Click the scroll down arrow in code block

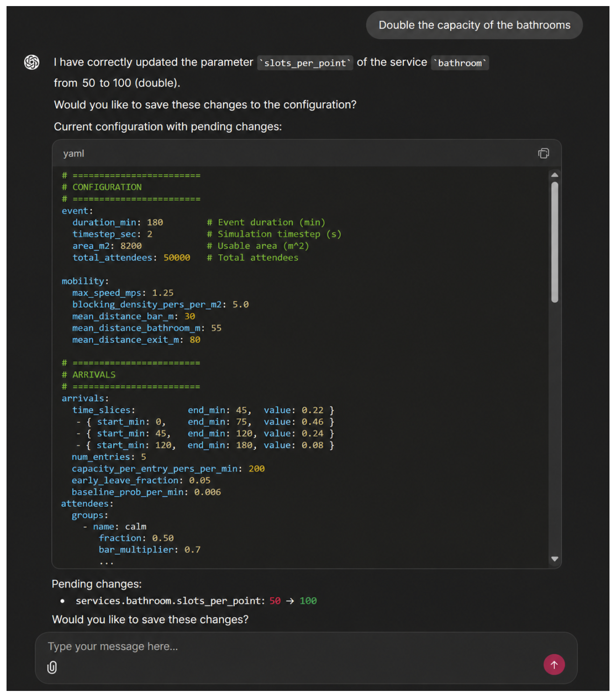point(554,558)
